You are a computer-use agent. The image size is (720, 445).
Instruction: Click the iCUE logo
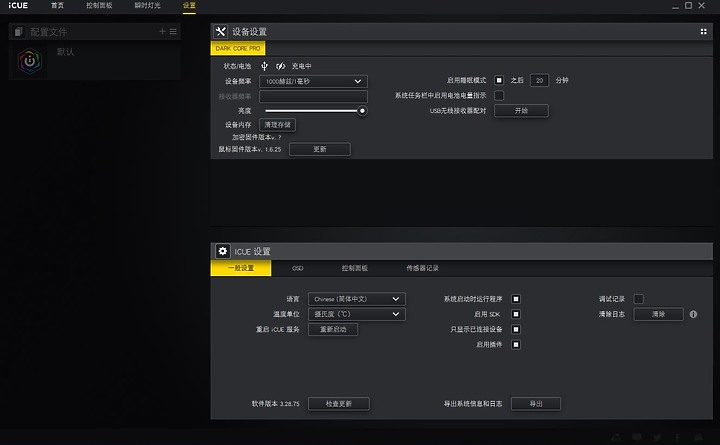click(x=18, y=6)
